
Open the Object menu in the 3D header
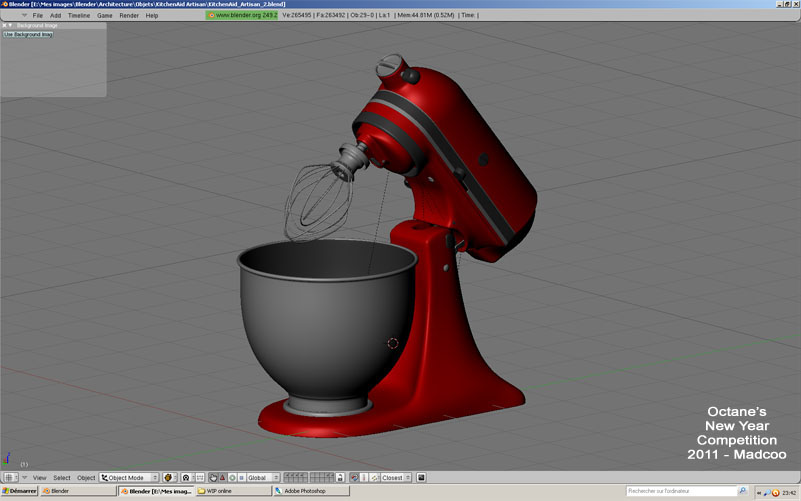(x=86, y=478)
